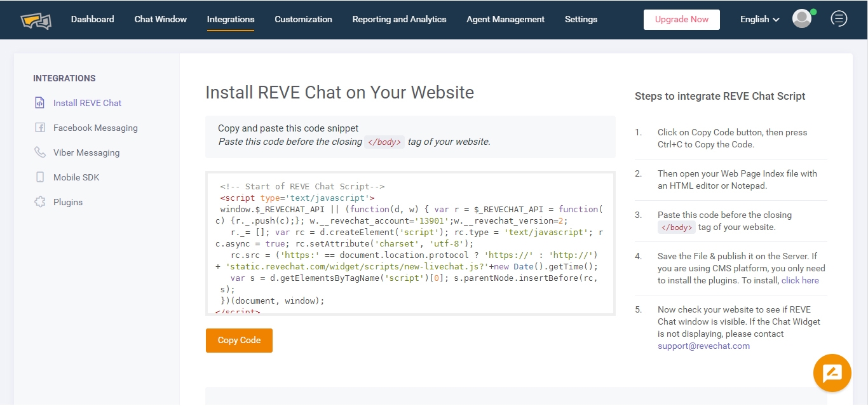Open the hamburger menu icon

pyautogui.click(x=839, y=19)
